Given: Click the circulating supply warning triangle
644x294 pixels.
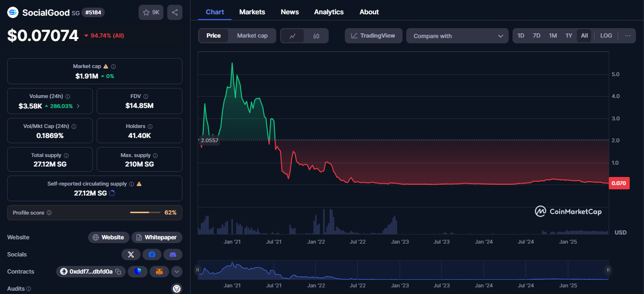Looking at the screenshot, I should (x=139, y=184).
